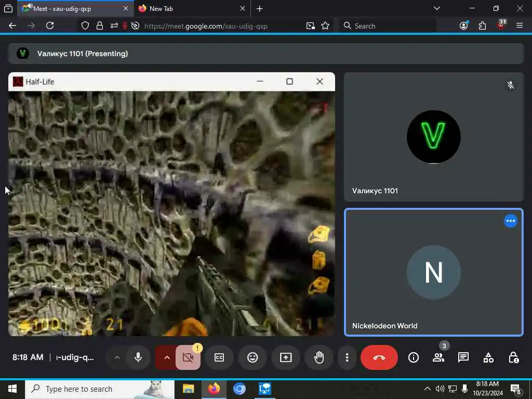The width and height of the screenshot is (532, 399).
Task: Open the list all tabs dropdown
Action: pos(437,8)
